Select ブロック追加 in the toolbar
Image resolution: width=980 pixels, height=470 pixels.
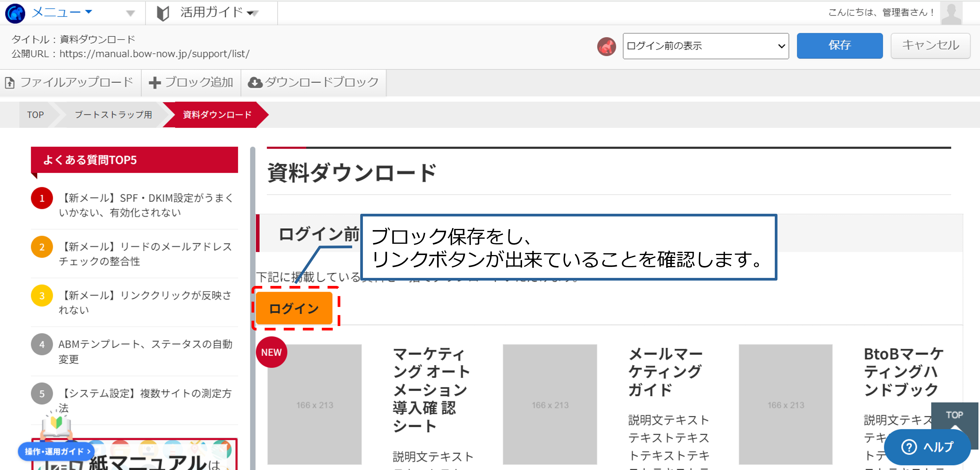(191, 83)
